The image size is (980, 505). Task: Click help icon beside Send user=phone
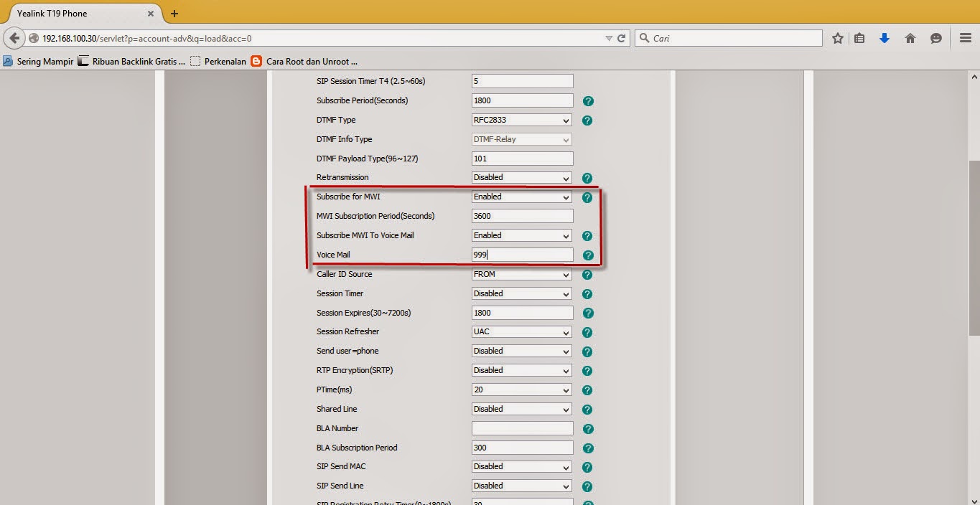587,352
